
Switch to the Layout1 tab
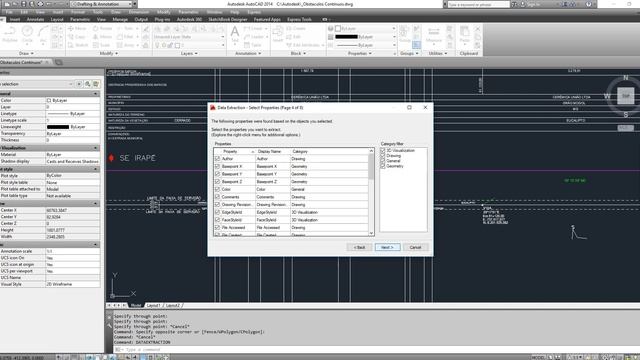(153, 305)
